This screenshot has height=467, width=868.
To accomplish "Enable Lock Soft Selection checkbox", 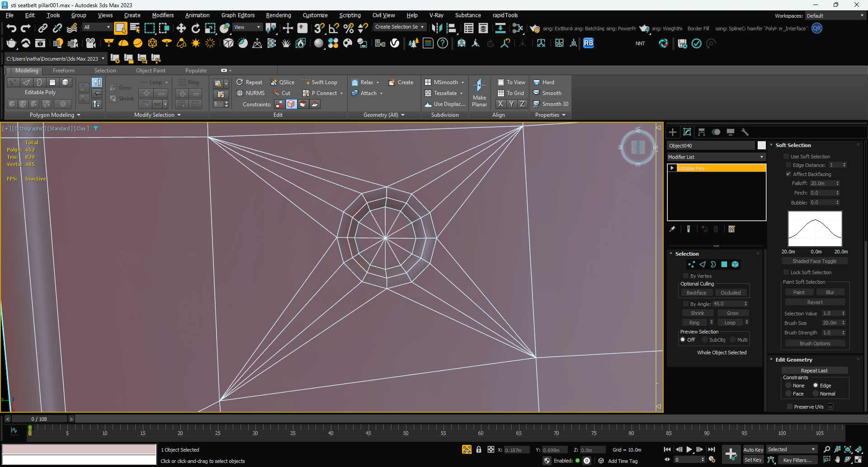I will coord(786,272).
